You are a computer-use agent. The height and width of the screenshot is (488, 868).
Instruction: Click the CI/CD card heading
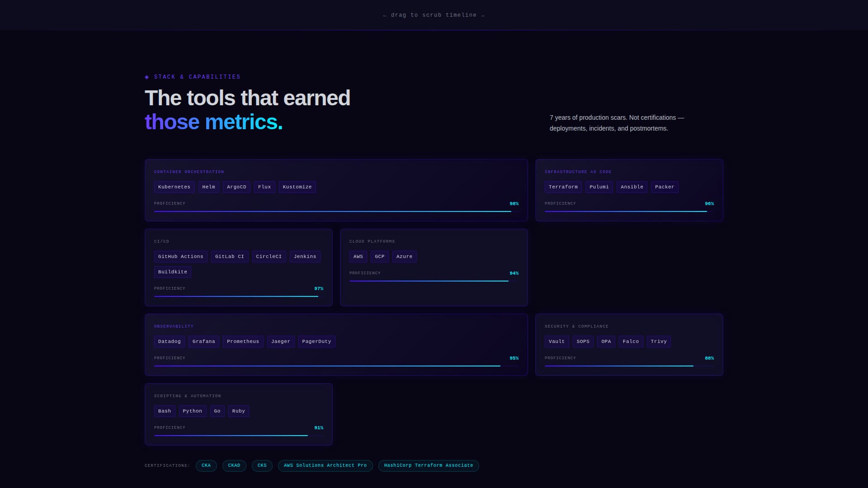point(161,242)
